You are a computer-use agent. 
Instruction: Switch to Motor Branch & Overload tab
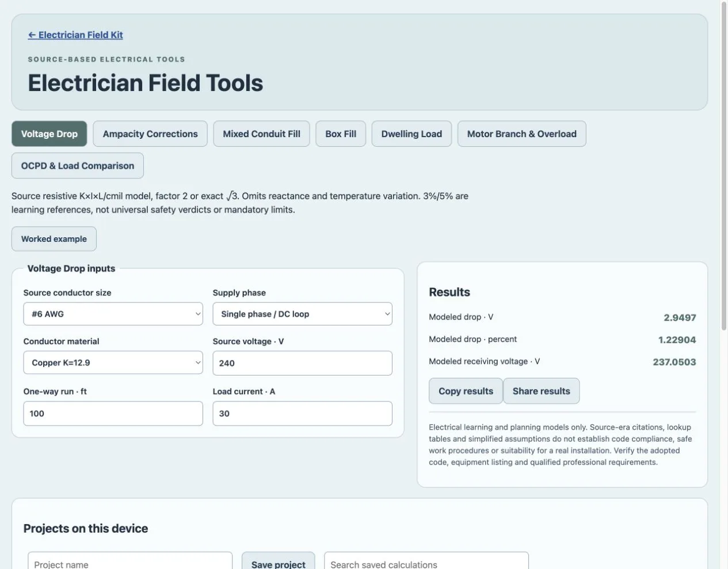[x=521, y=134]
